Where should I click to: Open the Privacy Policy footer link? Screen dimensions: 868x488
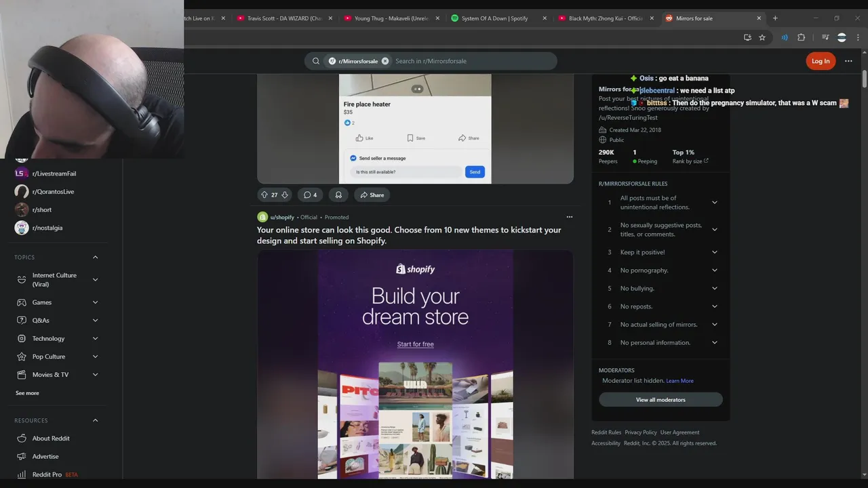click(641, 432)
